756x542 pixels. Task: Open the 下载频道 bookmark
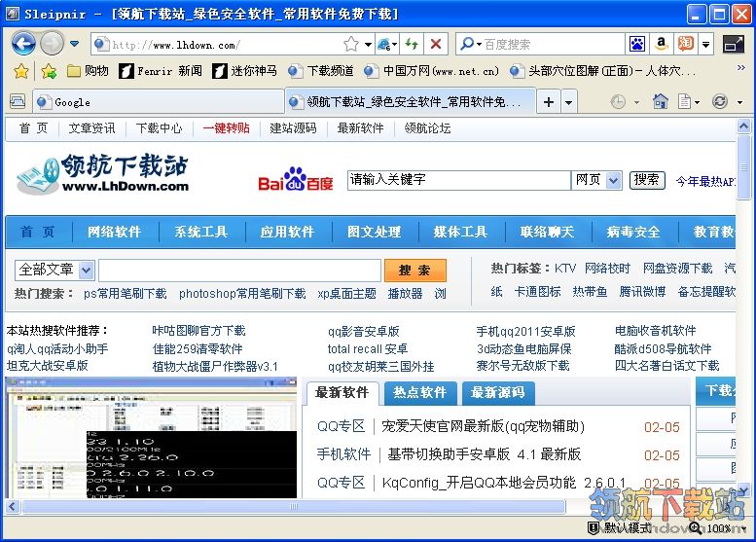[321, 71]
